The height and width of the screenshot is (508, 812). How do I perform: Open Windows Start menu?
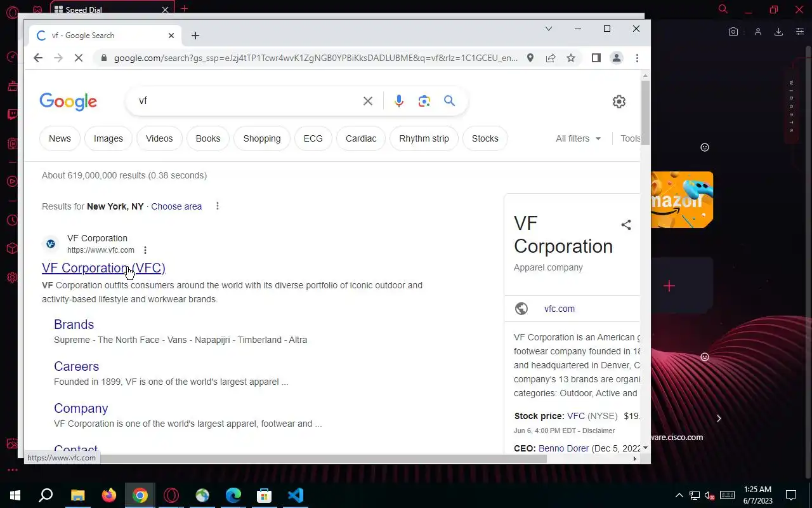tap(15, 495)
